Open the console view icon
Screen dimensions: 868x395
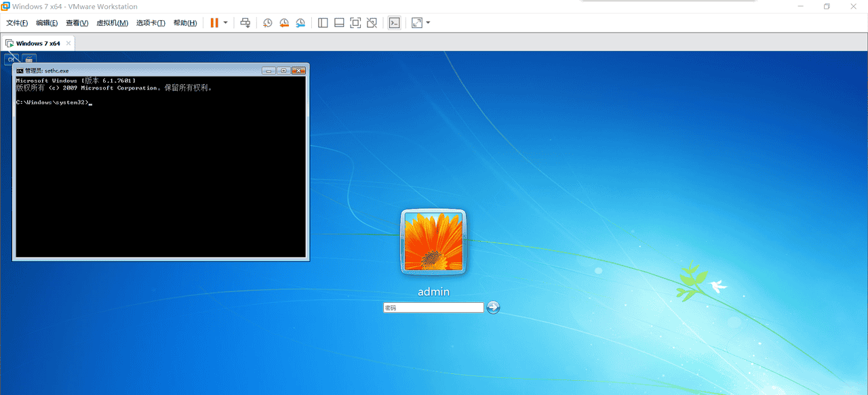[394, 22]
